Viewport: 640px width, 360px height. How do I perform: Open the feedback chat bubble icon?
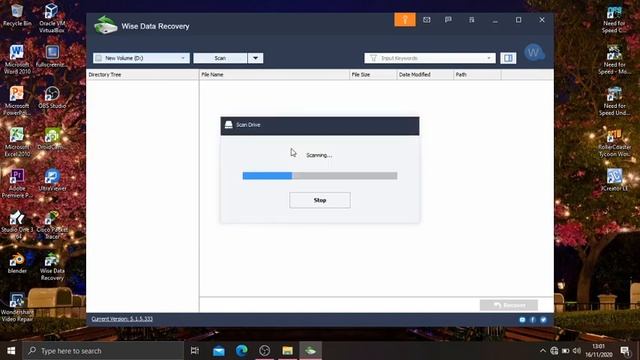pyautogui.click(x=448, y=20)
